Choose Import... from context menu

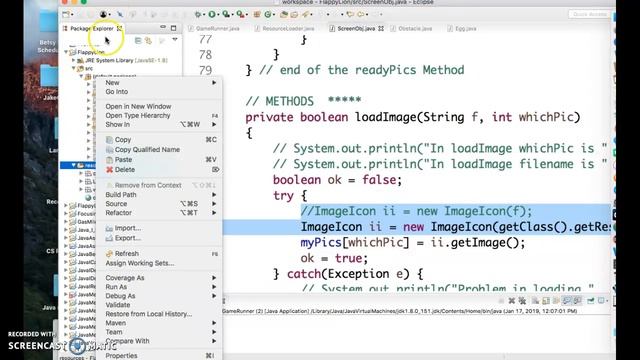160,228
